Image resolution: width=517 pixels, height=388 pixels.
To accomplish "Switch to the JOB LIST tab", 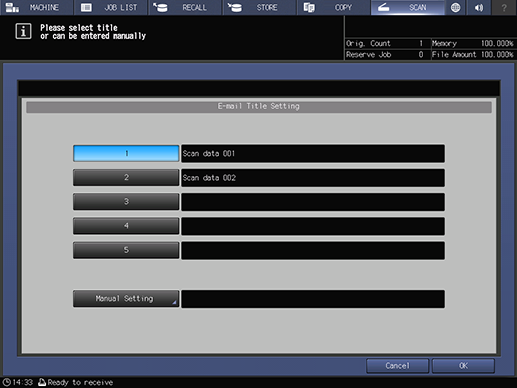I will tap(111, 7).
